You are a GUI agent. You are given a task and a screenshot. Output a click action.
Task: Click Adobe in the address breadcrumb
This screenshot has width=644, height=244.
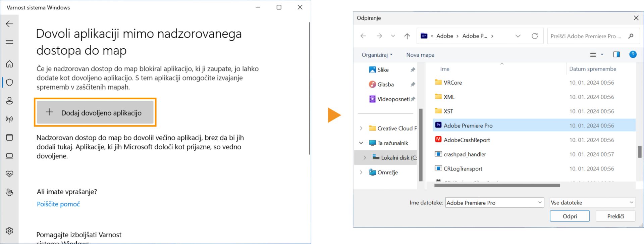tap(445, 36)
